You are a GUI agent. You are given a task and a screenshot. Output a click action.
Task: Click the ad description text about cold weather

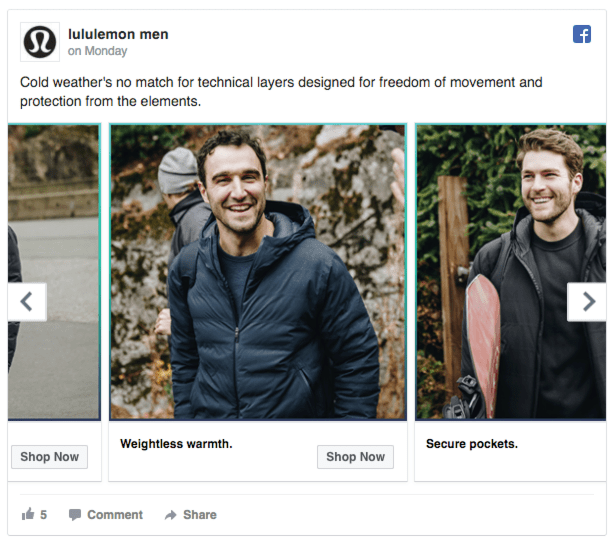pos(280,92)
